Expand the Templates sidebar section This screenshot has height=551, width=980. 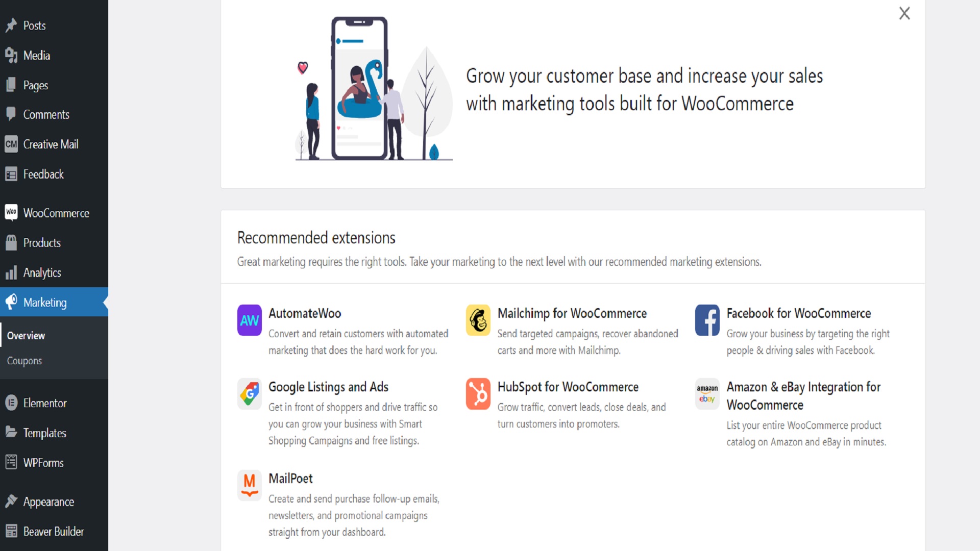click(x=44, y=433)
